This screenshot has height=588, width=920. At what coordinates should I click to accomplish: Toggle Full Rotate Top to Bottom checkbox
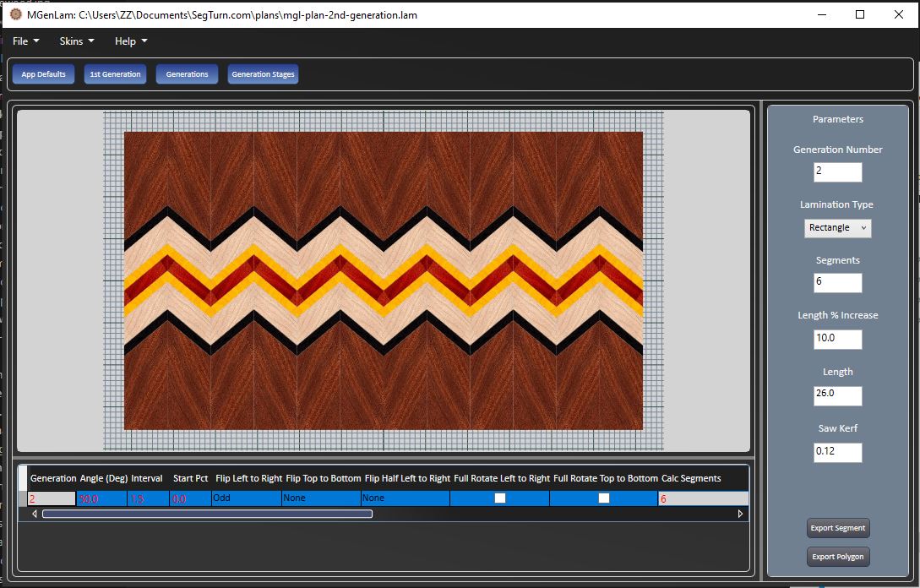(604, 498)
